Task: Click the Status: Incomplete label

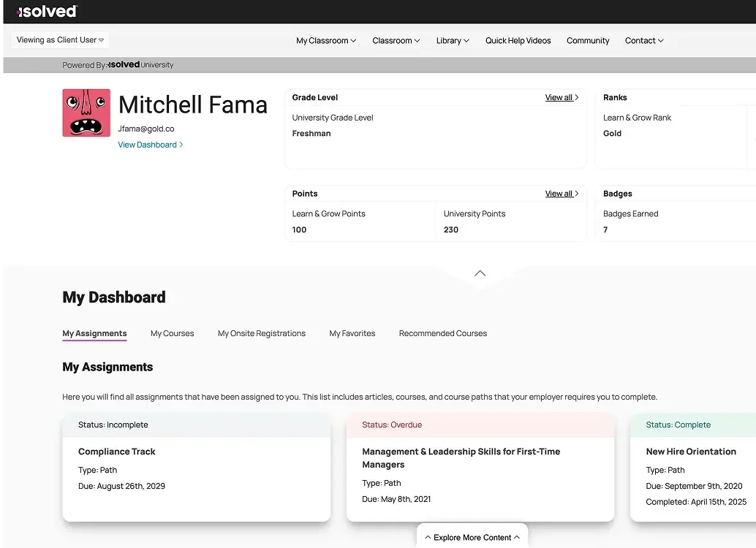Action: coord(113,425)
